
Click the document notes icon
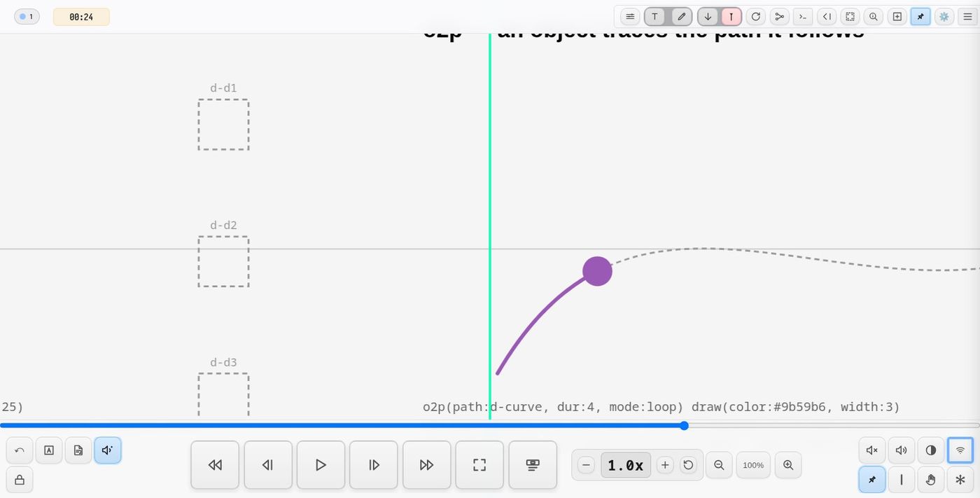[x=78, y=450]
